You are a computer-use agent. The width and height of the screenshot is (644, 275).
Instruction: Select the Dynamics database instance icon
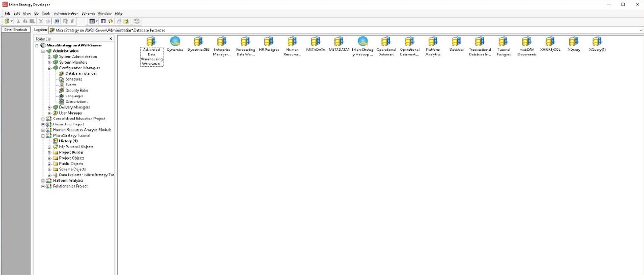tap(175, 41)
